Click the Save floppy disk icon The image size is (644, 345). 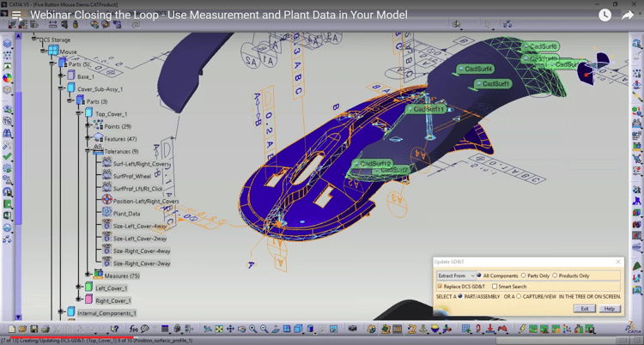pos(34,329)
